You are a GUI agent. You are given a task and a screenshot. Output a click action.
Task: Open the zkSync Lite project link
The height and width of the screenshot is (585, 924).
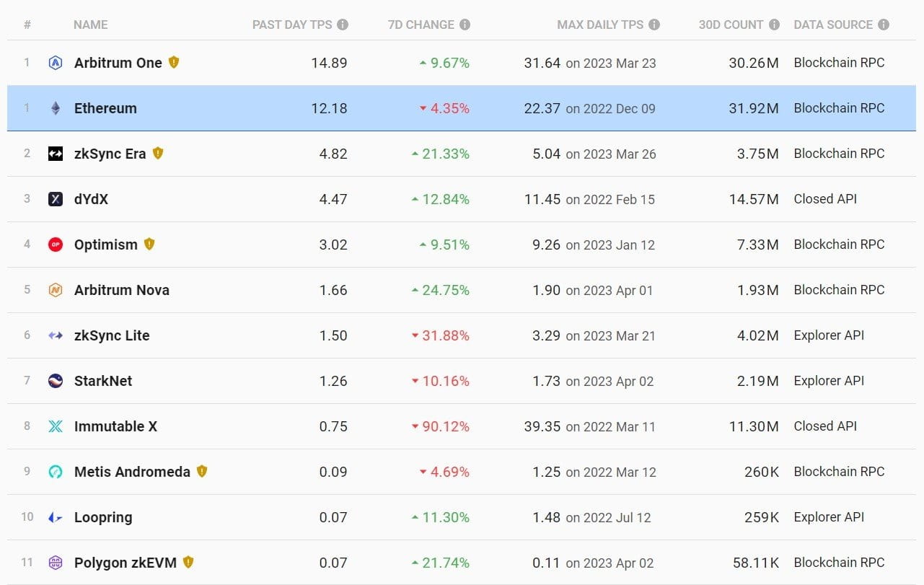point(112,335)
